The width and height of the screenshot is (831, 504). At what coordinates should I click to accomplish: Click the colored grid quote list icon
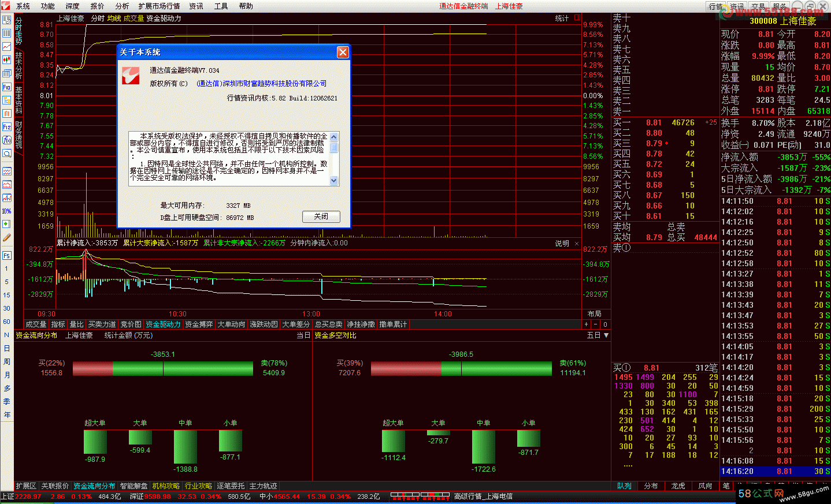click(x=7, y=33)
